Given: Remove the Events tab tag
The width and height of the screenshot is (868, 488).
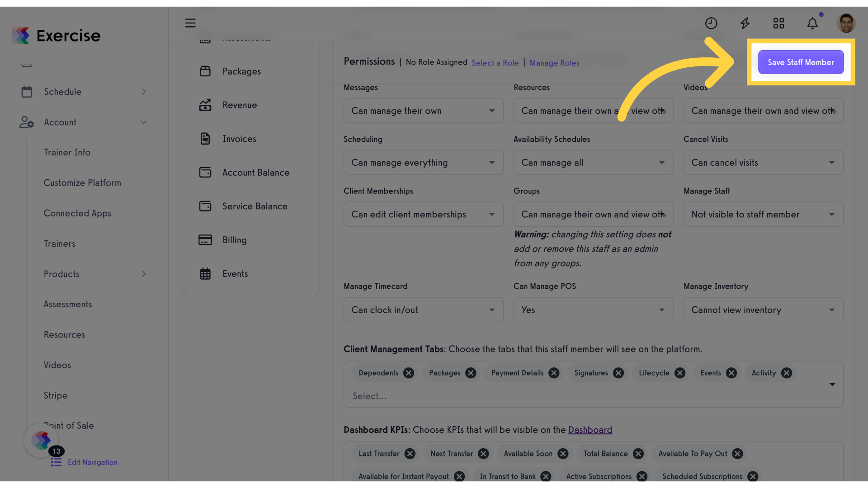Looking at the screenshot, I should [x=731, y=373].
